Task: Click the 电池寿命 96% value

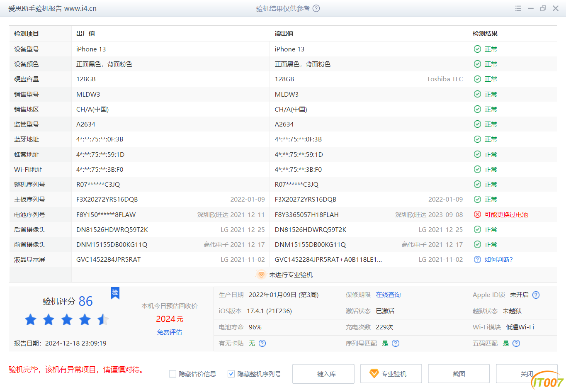Action: click(255, 327)
